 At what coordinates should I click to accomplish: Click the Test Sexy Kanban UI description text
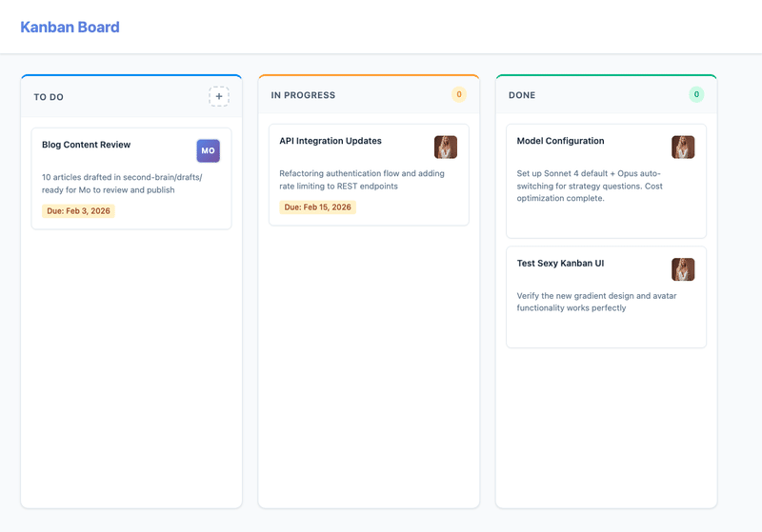pos(596,302)
